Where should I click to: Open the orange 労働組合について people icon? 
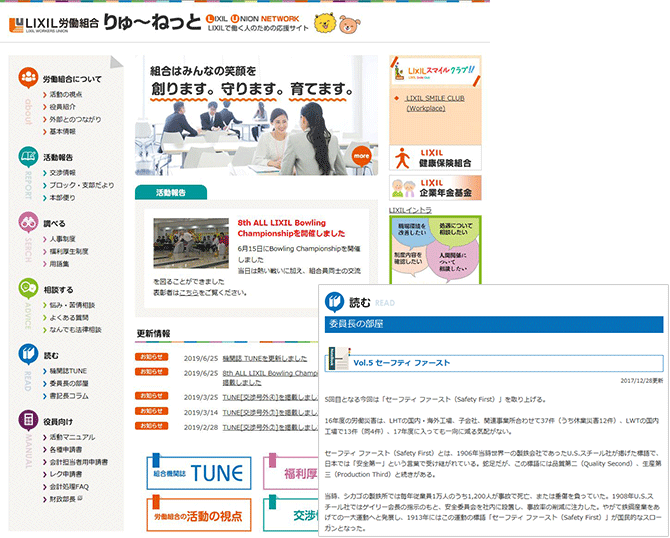click(x=28, y=78)
